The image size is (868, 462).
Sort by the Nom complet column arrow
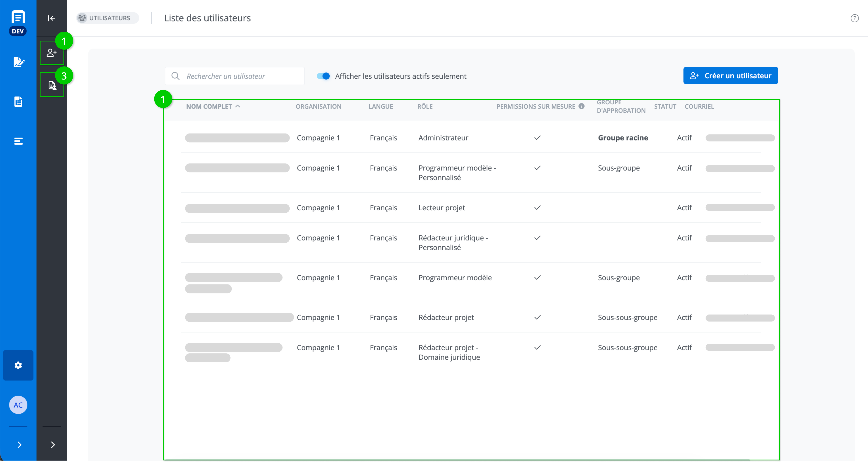[238, 106]
